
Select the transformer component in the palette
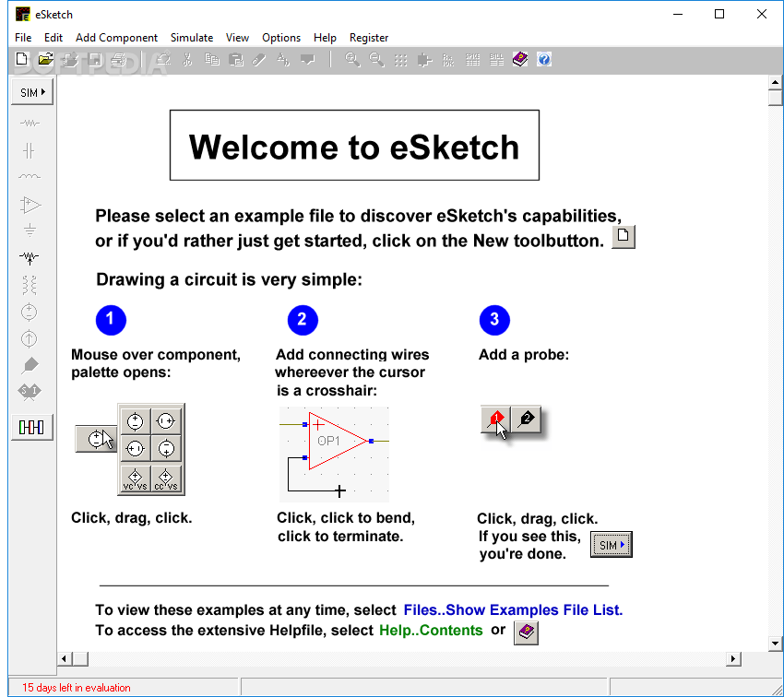[x=30, y=285]
